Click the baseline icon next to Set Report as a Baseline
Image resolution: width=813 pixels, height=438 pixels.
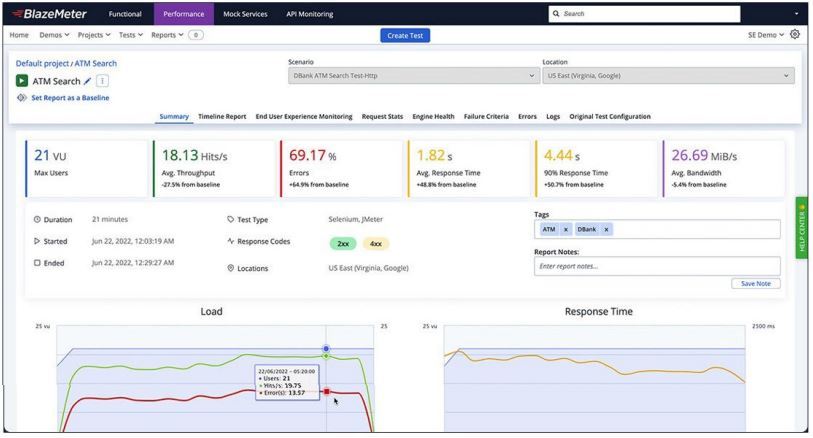(22, 97)
